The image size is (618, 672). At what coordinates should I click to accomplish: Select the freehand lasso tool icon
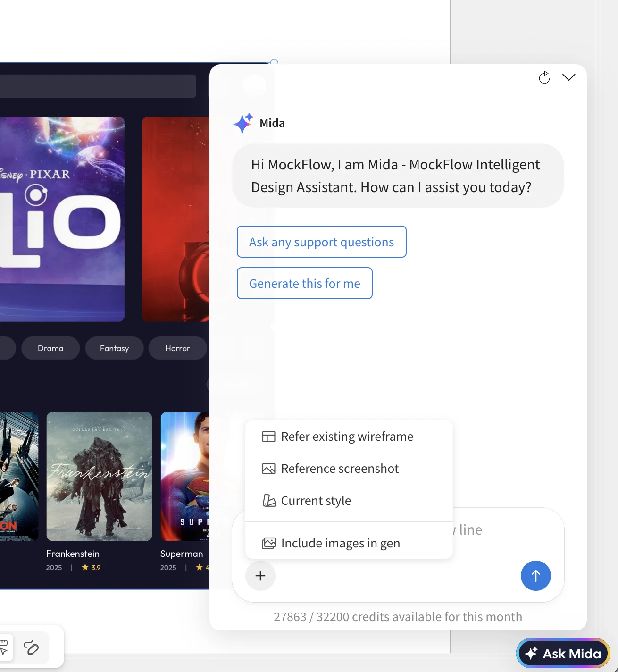coord(31,648)
